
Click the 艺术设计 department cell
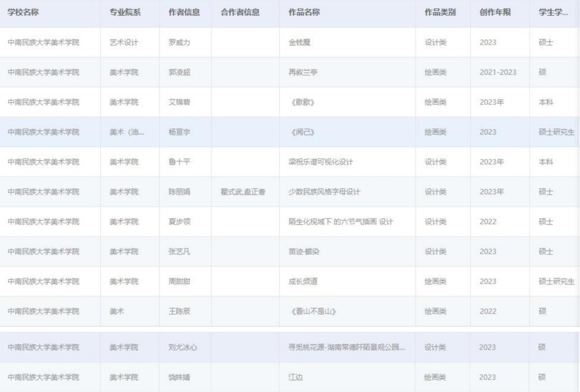124,42
